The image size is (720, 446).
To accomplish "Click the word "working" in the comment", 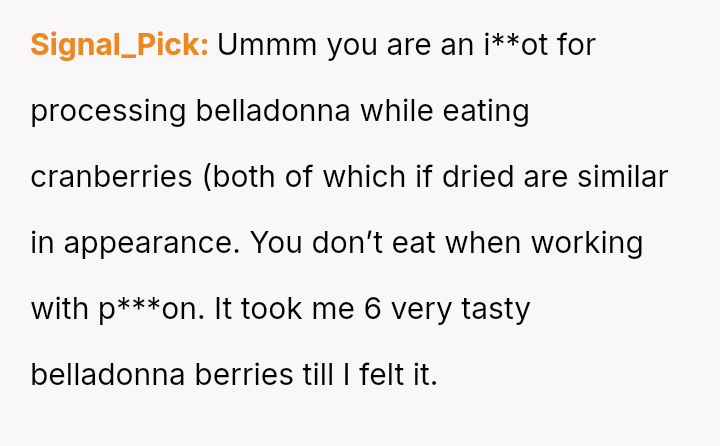I will click(586, 243).
